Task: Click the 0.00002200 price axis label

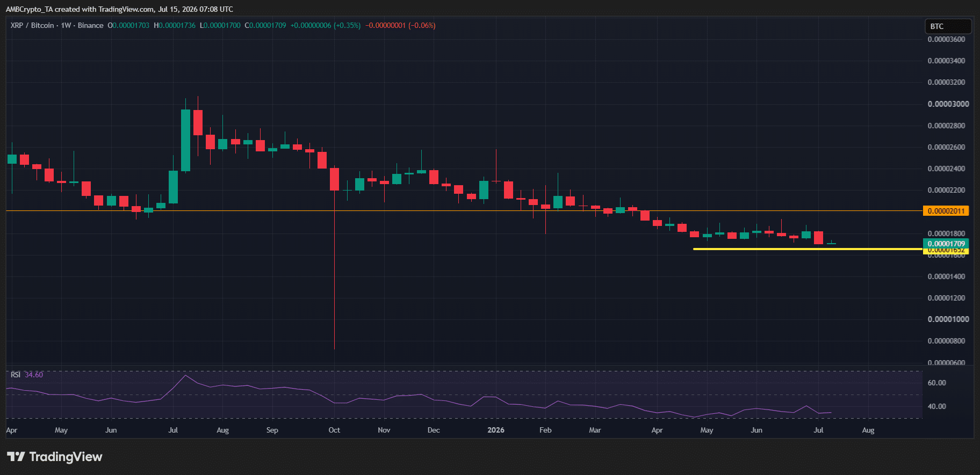Action: coord(946,190)
